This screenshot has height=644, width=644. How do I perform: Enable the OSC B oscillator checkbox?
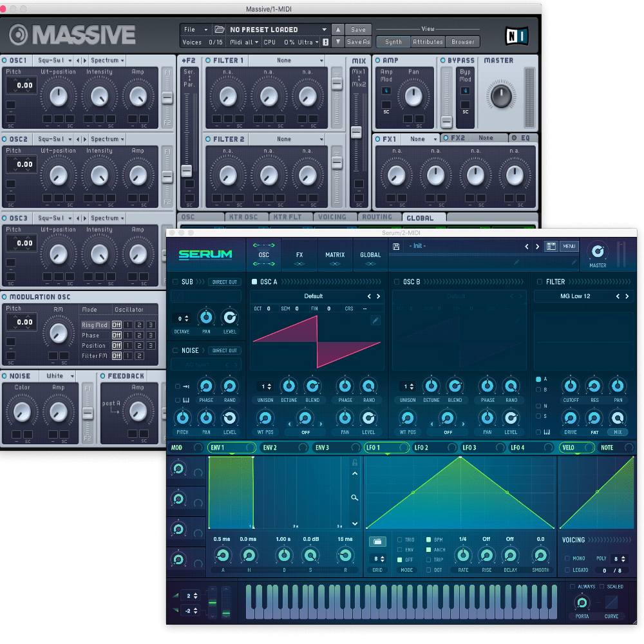396,282
